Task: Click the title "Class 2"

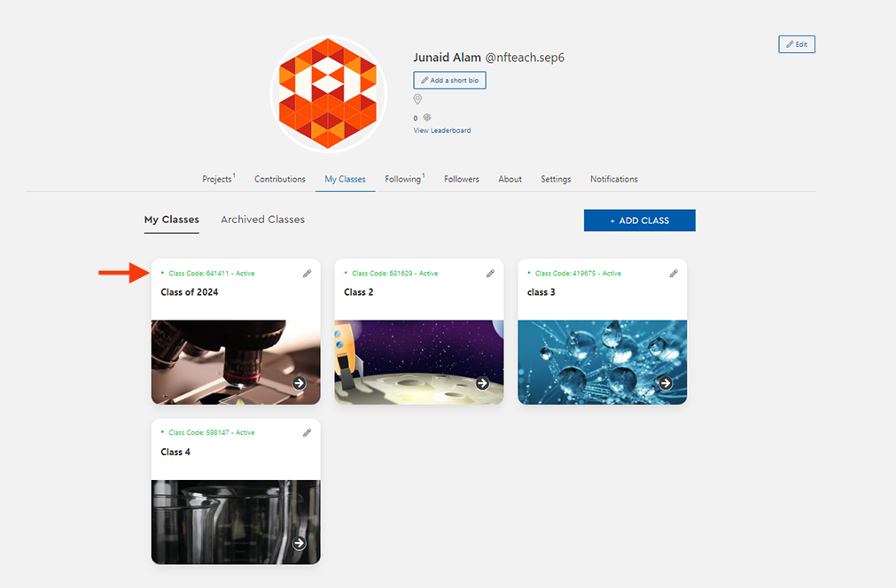Action: (358, 292)
